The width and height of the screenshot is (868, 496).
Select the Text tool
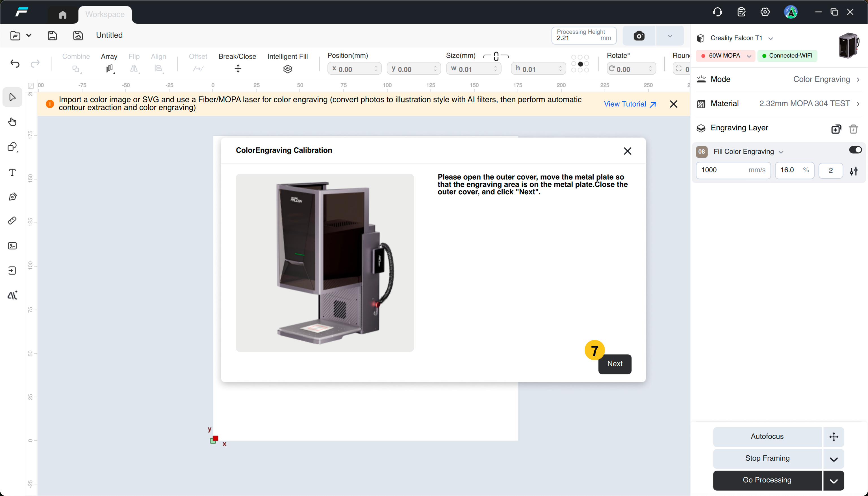pos(13,172)
